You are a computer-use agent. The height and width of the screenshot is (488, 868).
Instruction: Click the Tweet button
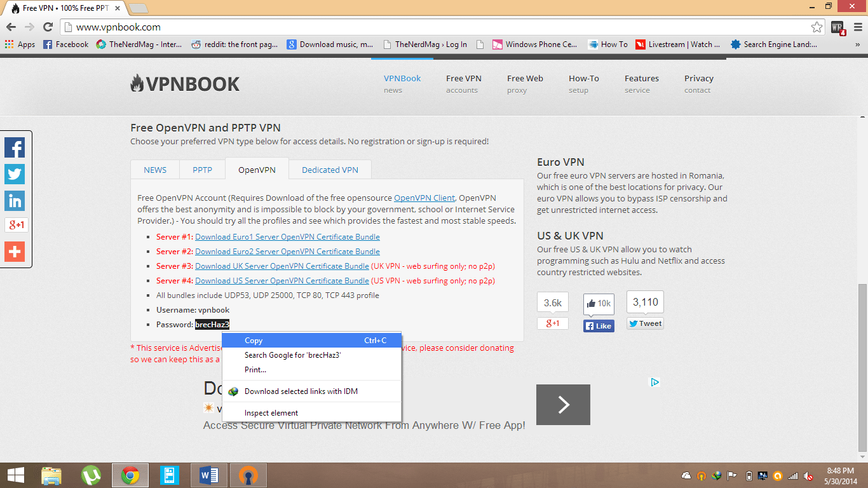point(645,323)
